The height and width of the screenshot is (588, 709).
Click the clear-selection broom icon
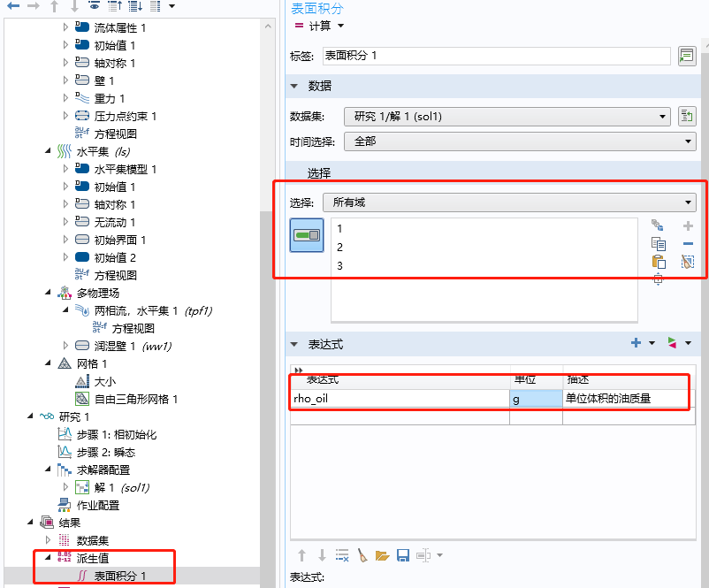(x=688, y=262)
